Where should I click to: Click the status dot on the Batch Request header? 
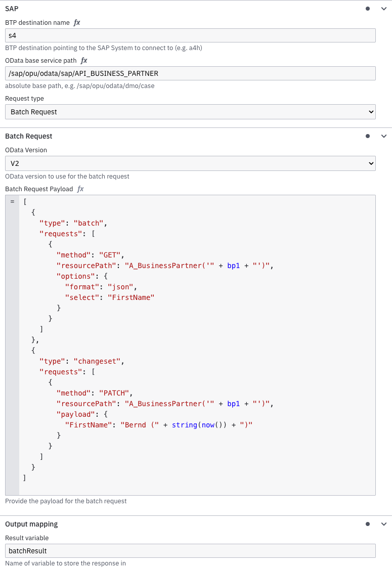[367, 136]
